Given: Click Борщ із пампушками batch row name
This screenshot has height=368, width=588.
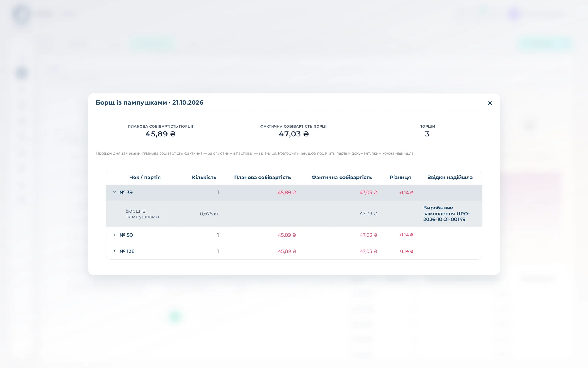Looking at the screenshot, I should [142, 213].
